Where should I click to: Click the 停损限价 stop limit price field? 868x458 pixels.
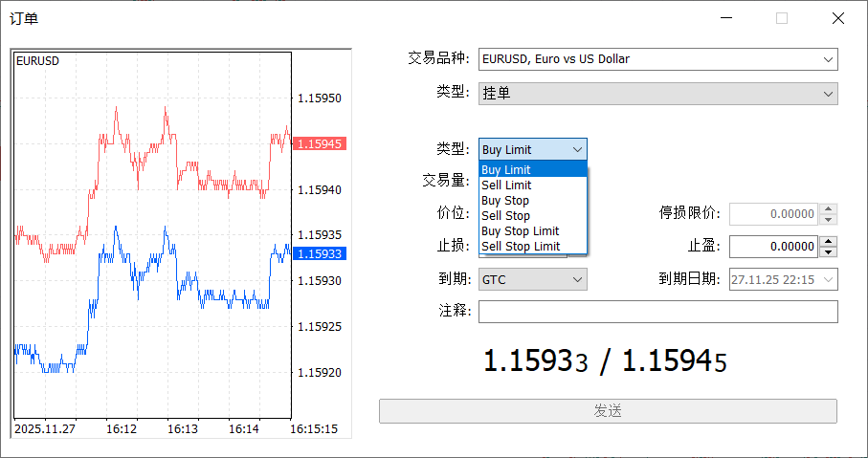click(773, 214)
